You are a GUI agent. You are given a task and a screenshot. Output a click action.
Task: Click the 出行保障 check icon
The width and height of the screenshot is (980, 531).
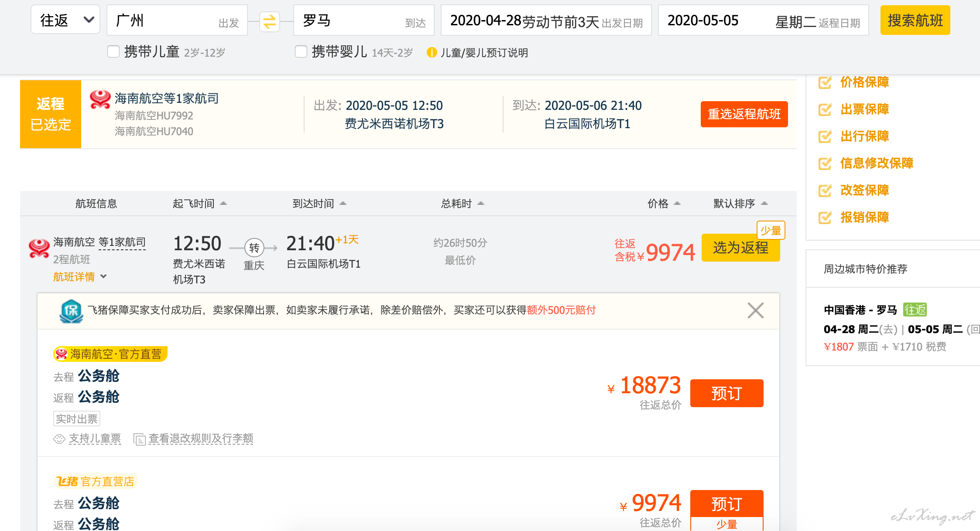(825, 136)
